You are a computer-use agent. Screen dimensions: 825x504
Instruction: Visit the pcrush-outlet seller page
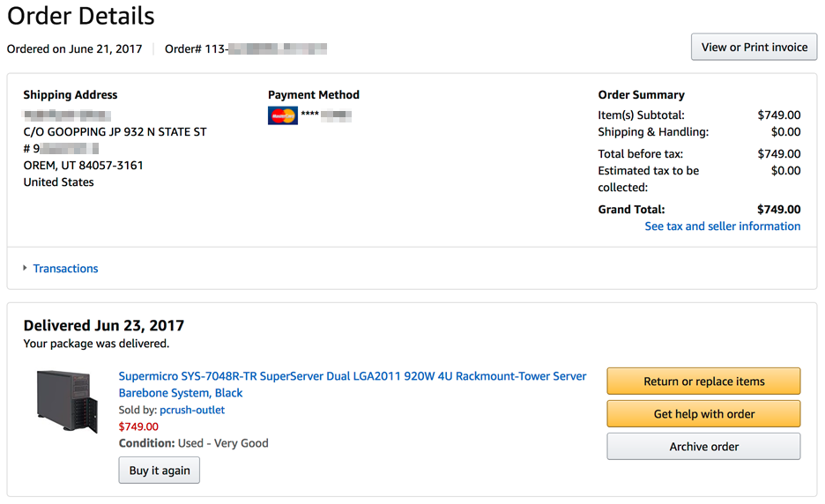(x=192, y=410)
